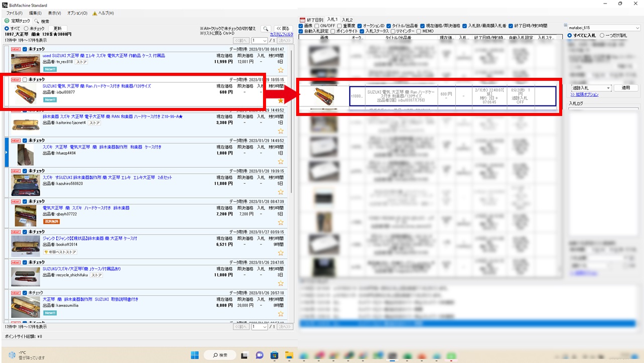Click the star on the 3,300円 listing
644x363 pixels.
(281, 131)
